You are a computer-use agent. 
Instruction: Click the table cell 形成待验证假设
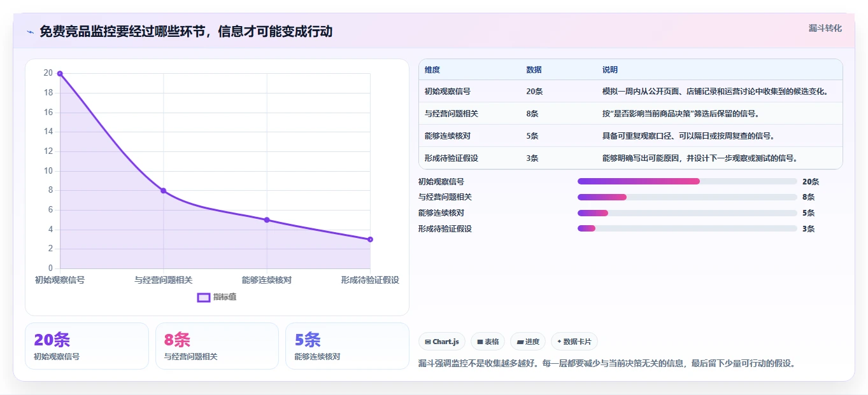(x=452, y=158)
